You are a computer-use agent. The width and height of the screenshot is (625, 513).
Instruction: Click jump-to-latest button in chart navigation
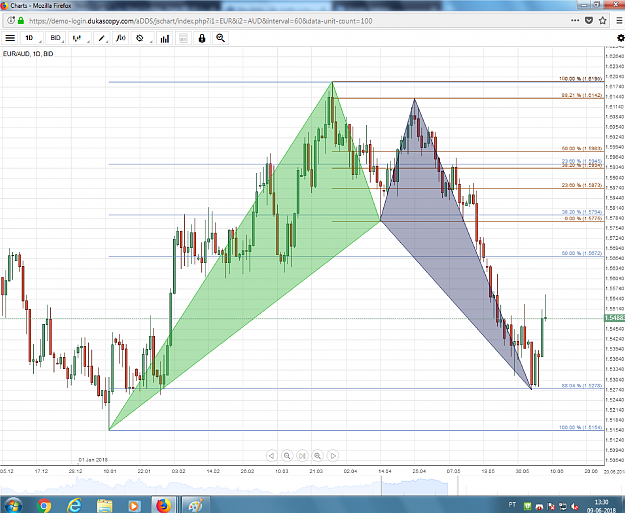[x=302, y=455]
